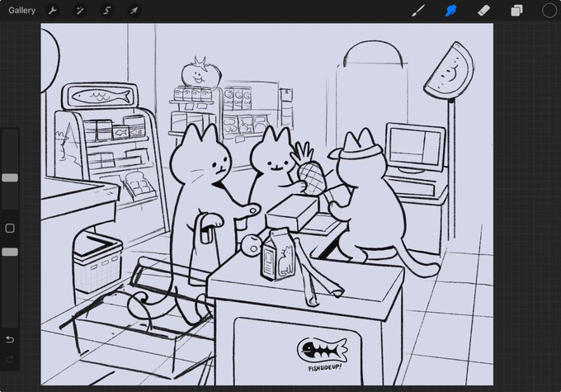The width and height of the screenshot is (561, 392).
Task: Adjust the brush opacity slider handle
Action: tap(10, 252)
